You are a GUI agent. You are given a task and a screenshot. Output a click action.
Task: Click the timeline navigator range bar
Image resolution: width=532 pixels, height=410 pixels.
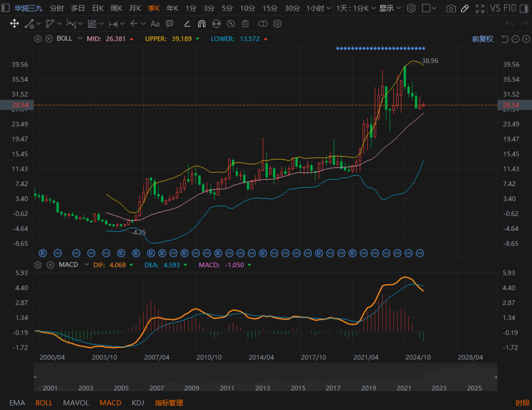(x=266, y=376)
